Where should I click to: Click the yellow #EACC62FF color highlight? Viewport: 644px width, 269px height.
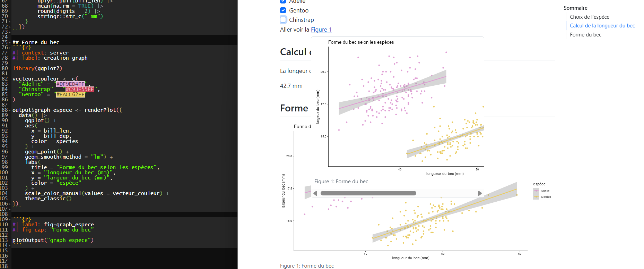click(x=70, y=94)
